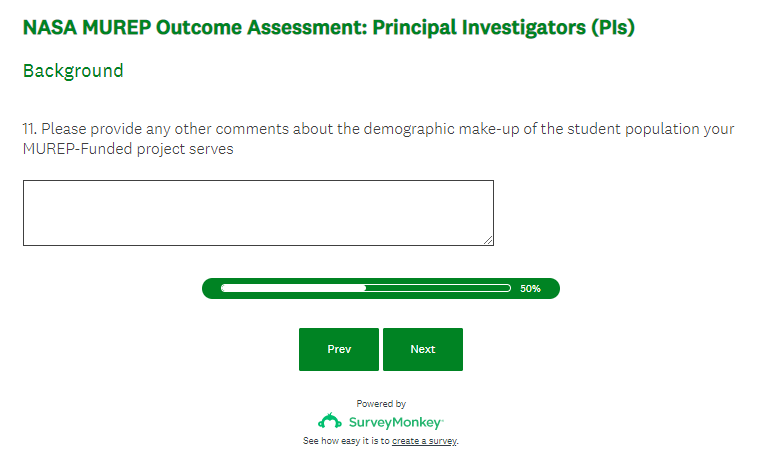The height and width of the screenshot is (469, 762).
Task: Click the Prev button
Action: [x=339, y=349]
